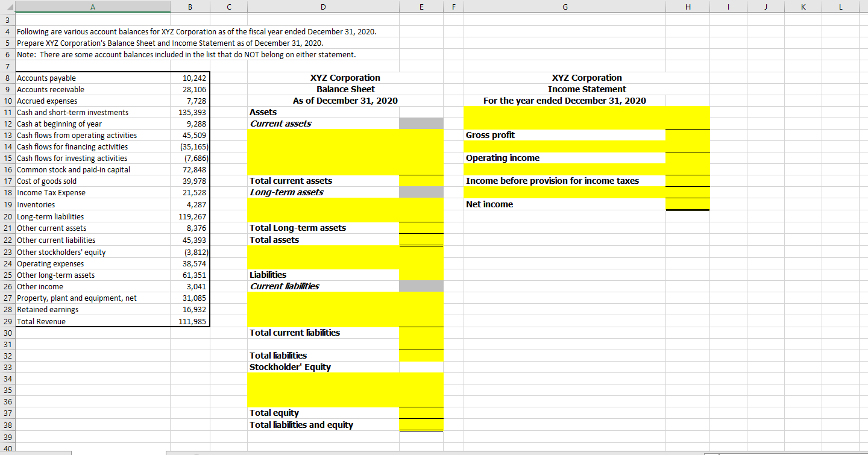This screenshot has width=868, height=455.
Task: Select the cell containing 135,393
Action: [x=190, y=112]
